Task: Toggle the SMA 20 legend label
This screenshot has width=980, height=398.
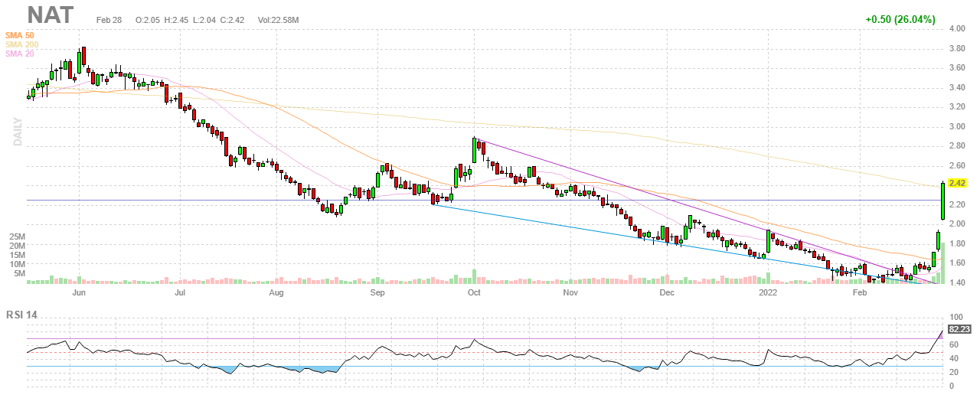Action: tap(21, 54)
